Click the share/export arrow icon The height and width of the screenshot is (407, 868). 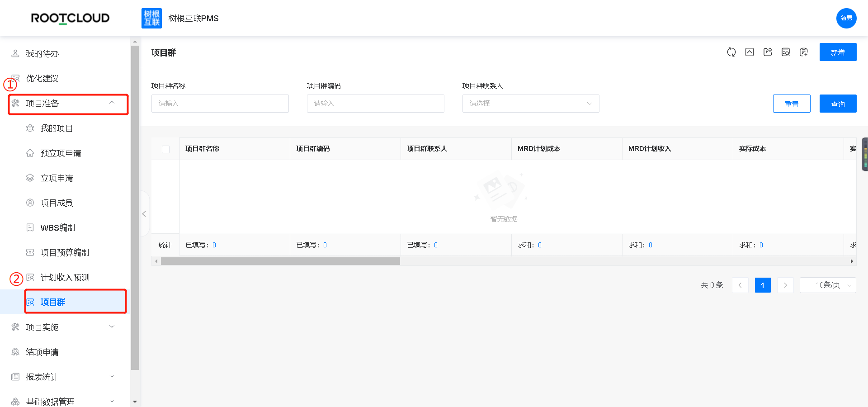768,52
